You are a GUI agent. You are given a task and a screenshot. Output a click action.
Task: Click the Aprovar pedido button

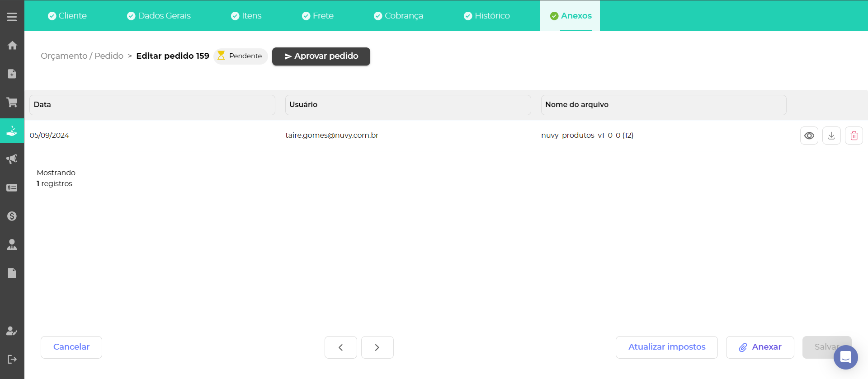click(x=321, y=56)
